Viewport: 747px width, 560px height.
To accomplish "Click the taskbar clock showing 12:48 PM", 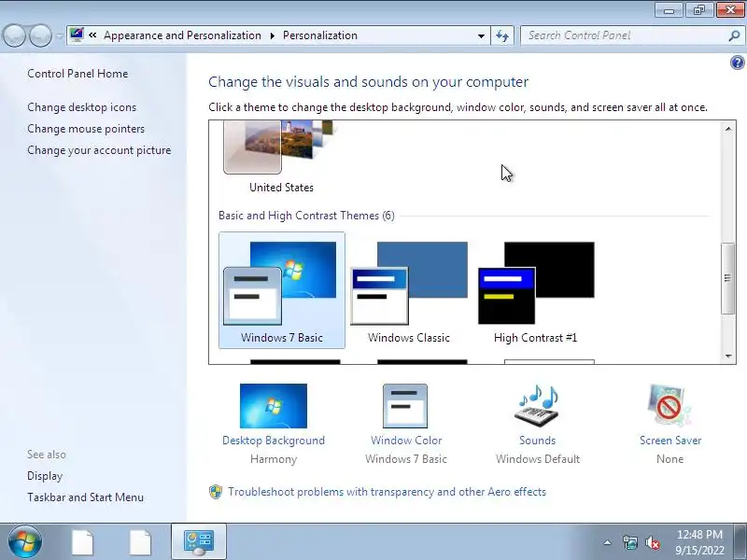I will coord(699,542).
